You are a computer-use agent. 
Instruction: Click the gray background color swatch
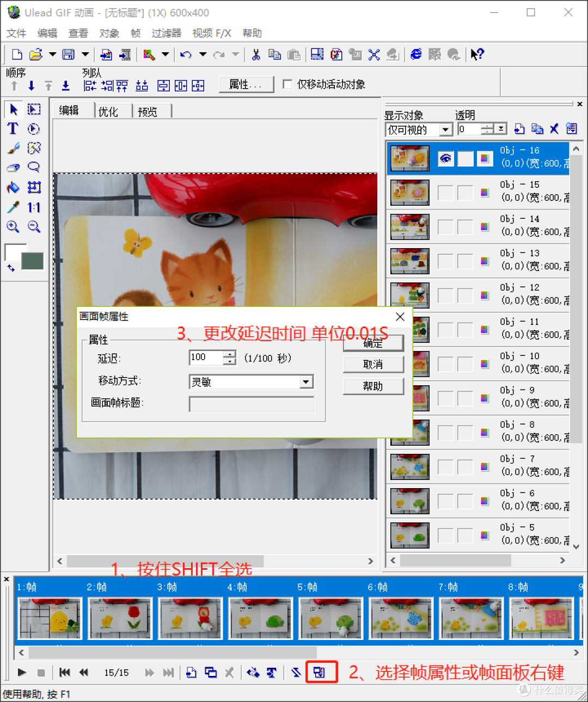[x=32, y=261]
